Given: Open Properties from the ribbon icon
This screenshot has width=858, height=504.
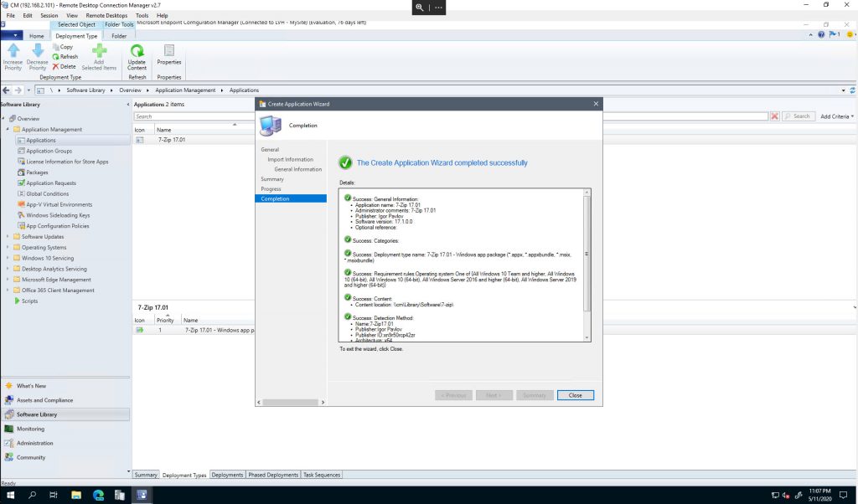Looking at the screenshot, I should click(169, 51).
